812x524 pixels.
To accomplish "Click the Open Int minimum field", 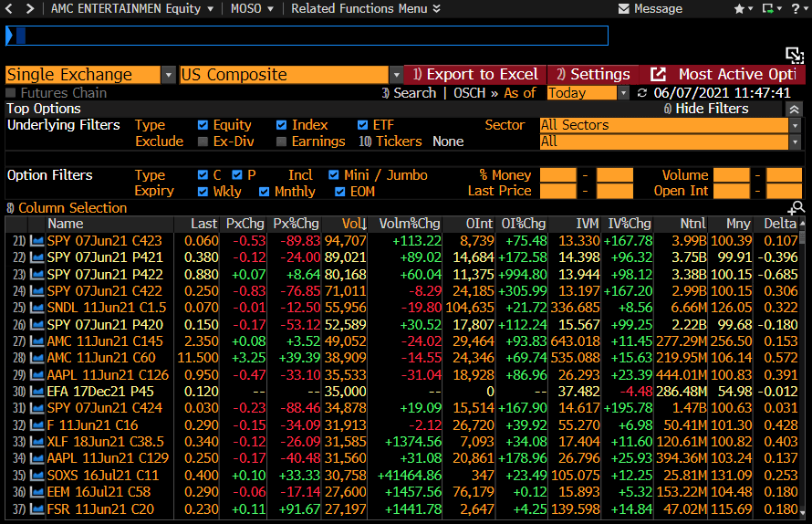I will [x=731, y=192].
